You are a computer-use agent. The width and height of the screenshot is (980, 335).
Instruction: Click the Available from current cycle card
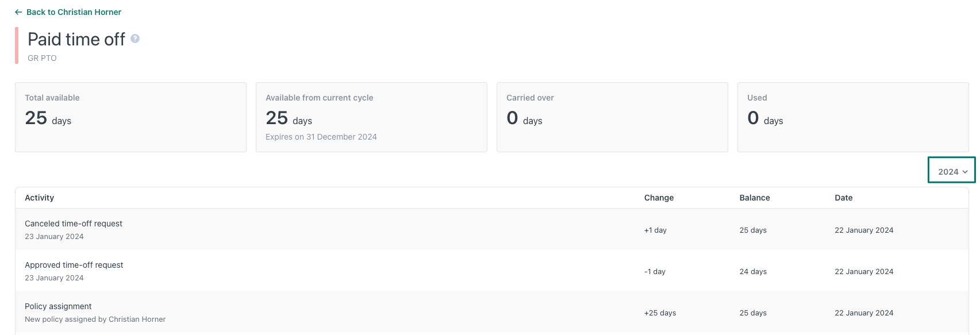click(371, 117)
